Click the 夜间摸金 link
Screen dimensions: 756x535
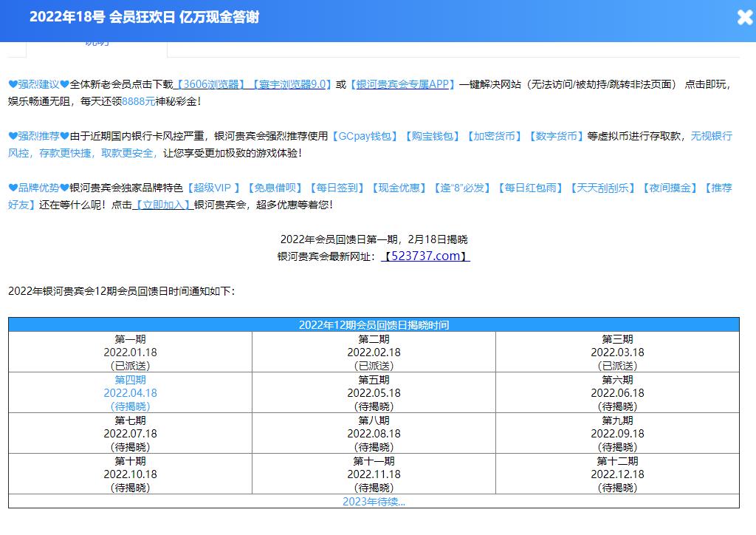click(670, 188)
